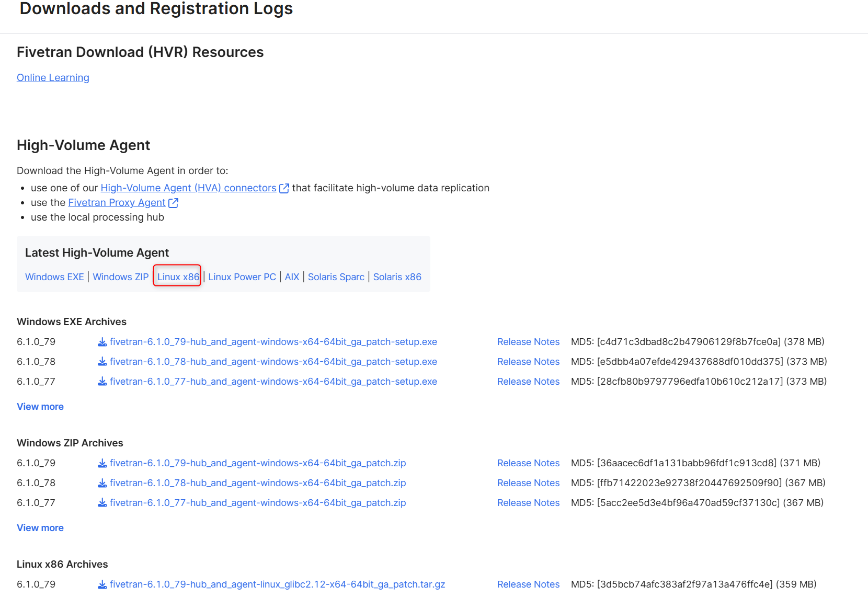
Task: Open Release Notes for 6.1.0_78 Windows ZIP
Action: pos(528,483)
